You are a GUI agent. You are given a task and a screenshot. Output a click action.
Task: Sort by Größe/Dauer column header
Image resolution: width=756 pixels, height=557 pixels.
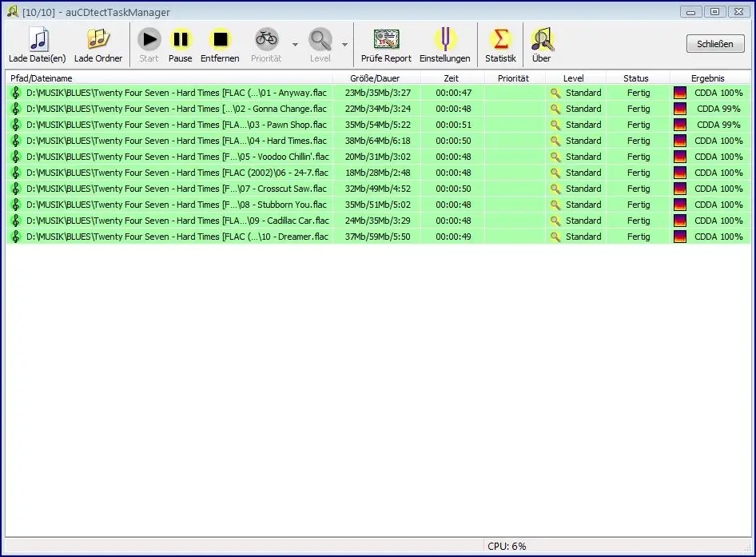click(x=376, y=78)
